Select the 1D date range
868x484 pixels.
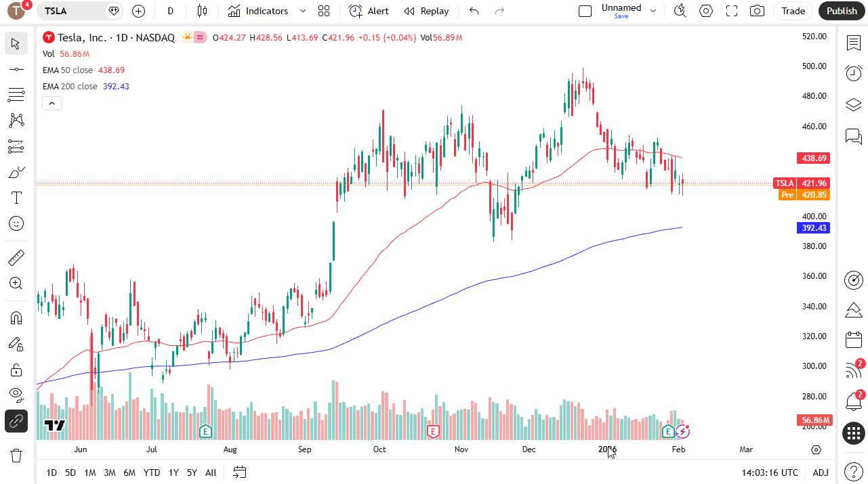coord(51,472)
